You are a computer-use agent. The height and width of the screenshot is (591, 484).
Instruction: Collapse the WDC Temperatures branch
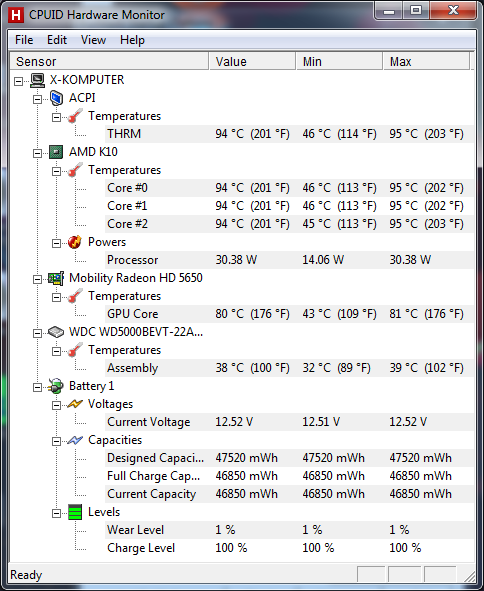[x=56, y=351]
